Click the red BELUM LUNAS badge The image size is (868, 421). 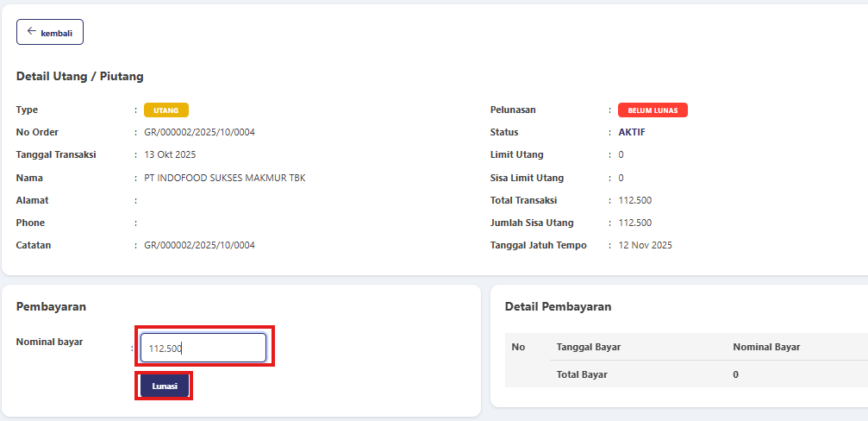tap(653, 110)
